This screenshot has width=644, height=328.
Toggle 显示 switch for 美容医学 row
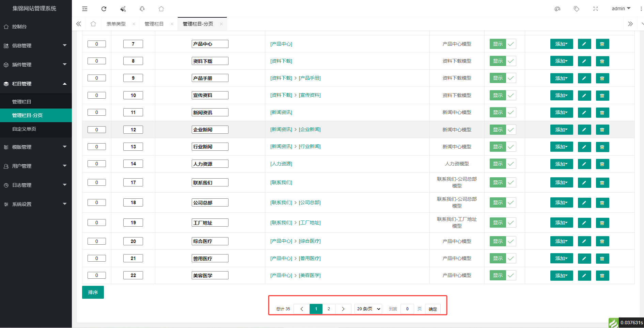click(x=503, y=275)
